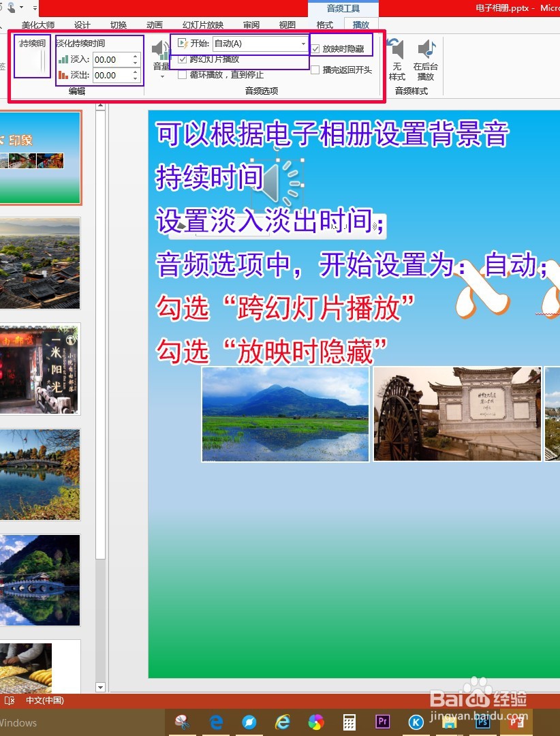Expand the 音量 dropdown arrow
The image size is (560, 736).
[x=162, y=76]
